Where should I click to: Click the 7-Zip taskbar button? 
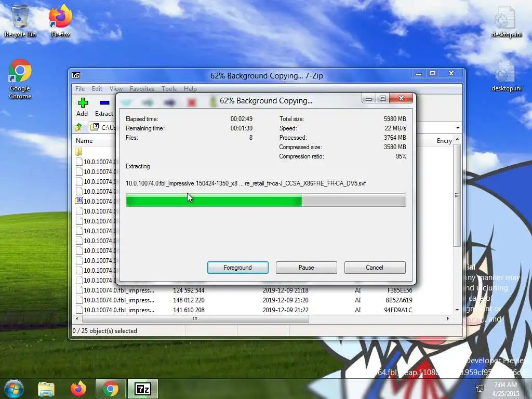point(143,389)
